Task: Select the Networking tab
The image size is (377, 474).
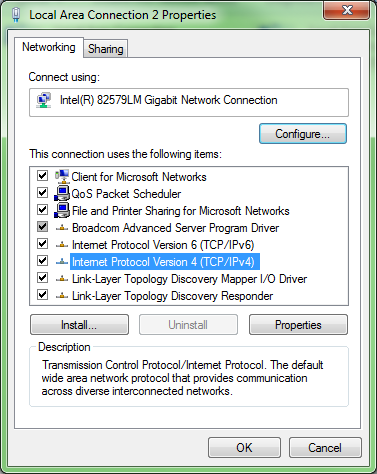Action: [x=49, y=47]
